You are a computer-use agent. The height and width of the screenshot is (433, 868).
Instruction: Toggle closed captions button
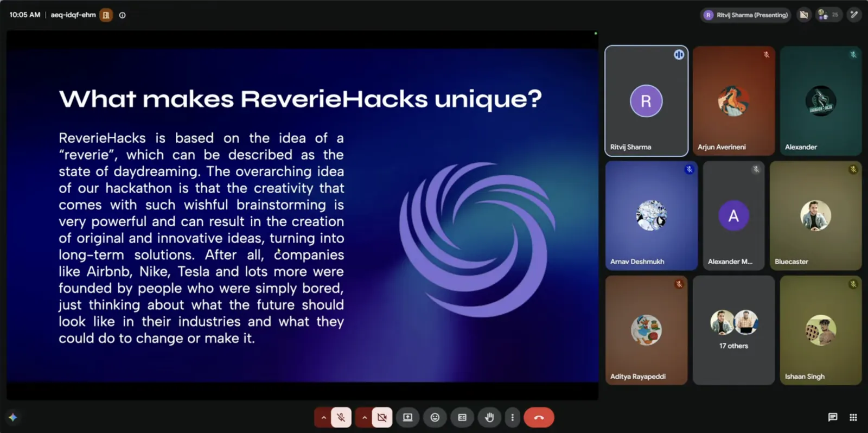pyautogui.click(x=462, y=417)
